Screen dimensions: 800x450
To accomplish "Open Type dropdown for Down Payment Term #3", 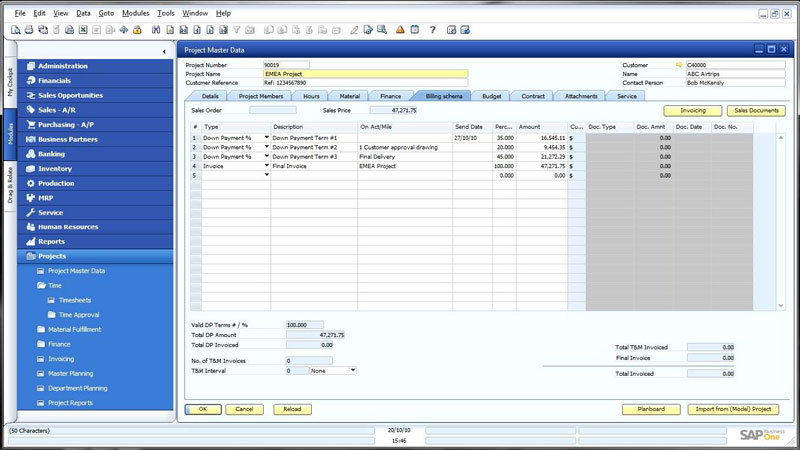I will (x=266, y=156).
